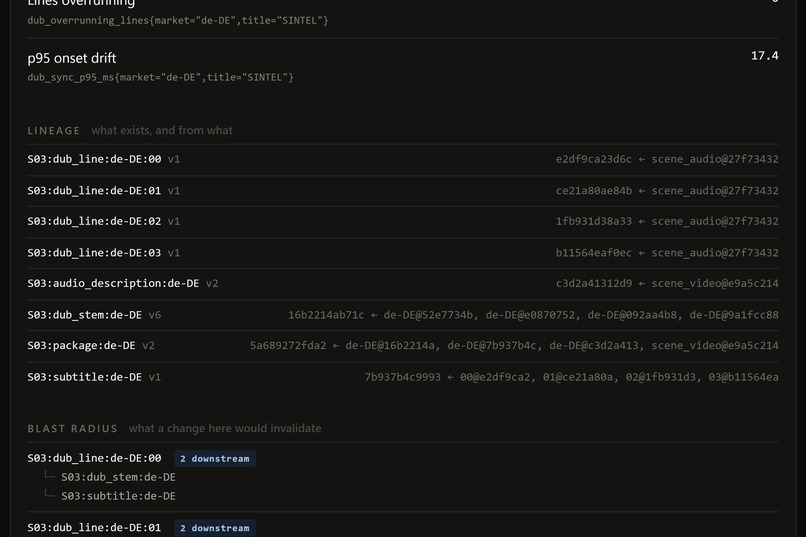Click blast radius entry S03:dub_line:de-DE:00
Screen dimensions: 806x537
click(94, 458)
